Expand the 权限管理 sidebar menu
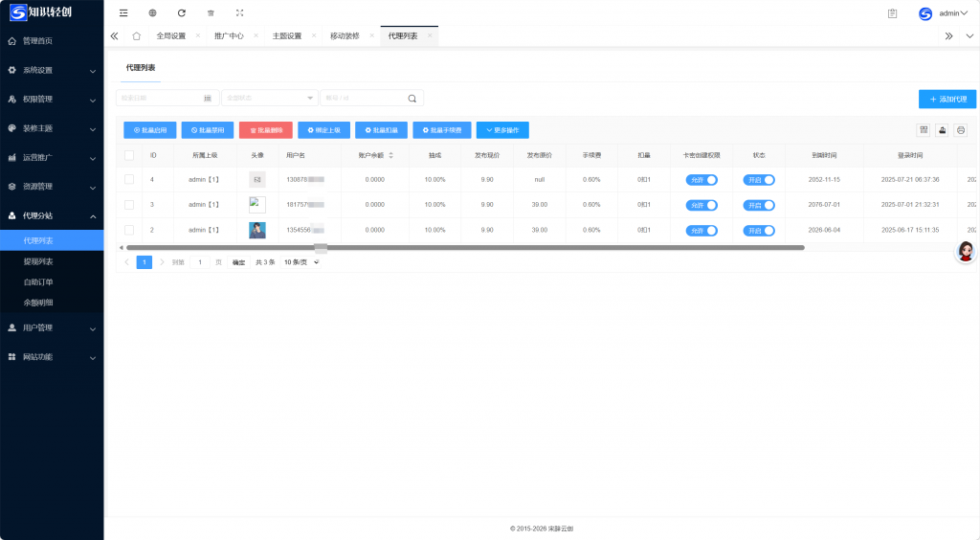 [52, 100]
